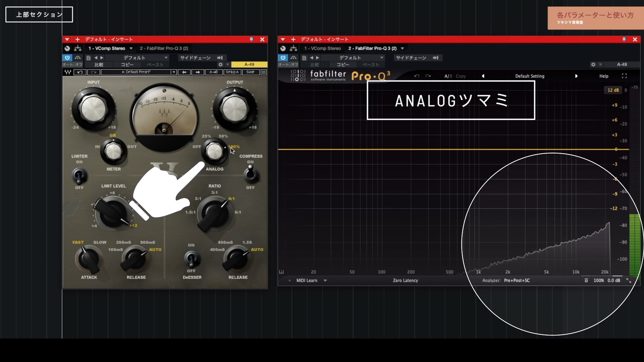Enable the DEESSER switch
The height and width of the screenshot is (362, 644).
tap(191, 260)
